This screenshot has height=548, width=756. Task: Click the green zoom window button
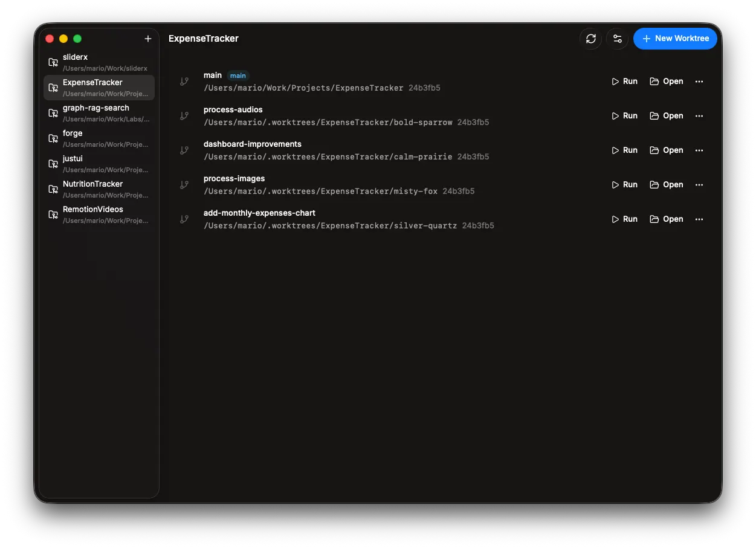77,39
